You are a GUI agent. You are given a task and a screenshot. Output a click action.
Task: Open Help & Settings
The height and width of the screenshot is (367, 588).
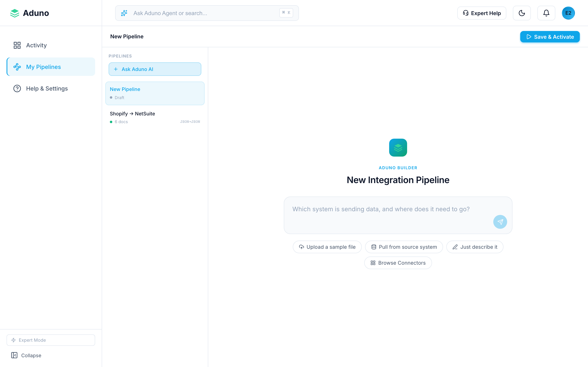tap(47, 89)
